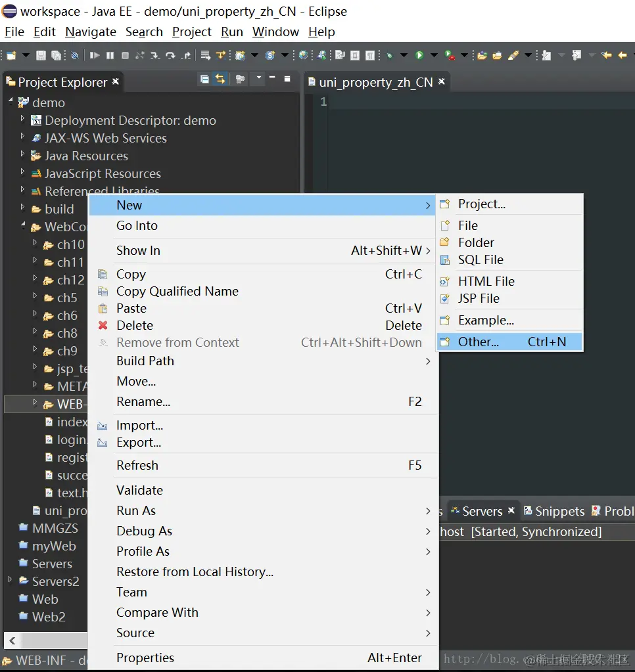Toggle Show Whitespace Characters icon
Viewport: 635px width, 672px height.
(x=370, y=55)
